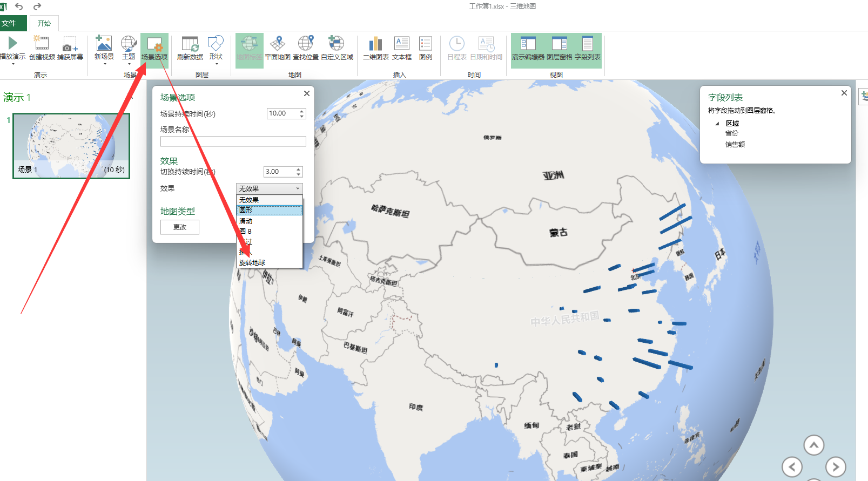Add a 新场景 new scene
The image size is (868, 481).
tap(104, 43)
